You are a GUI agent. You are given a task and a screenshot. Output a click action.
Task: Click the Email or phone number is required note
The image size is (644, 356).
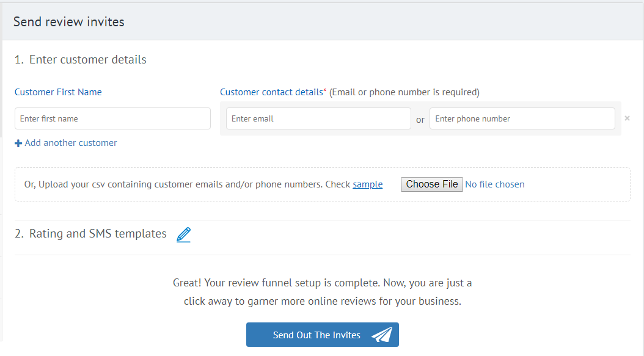pyautogui.click(x=404, y=92)
